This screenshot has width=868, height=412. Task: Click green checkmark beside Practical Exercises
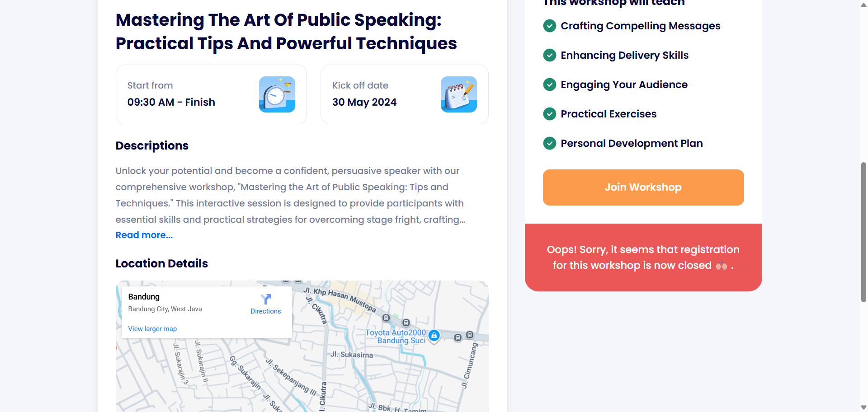(x=549, y=114)
